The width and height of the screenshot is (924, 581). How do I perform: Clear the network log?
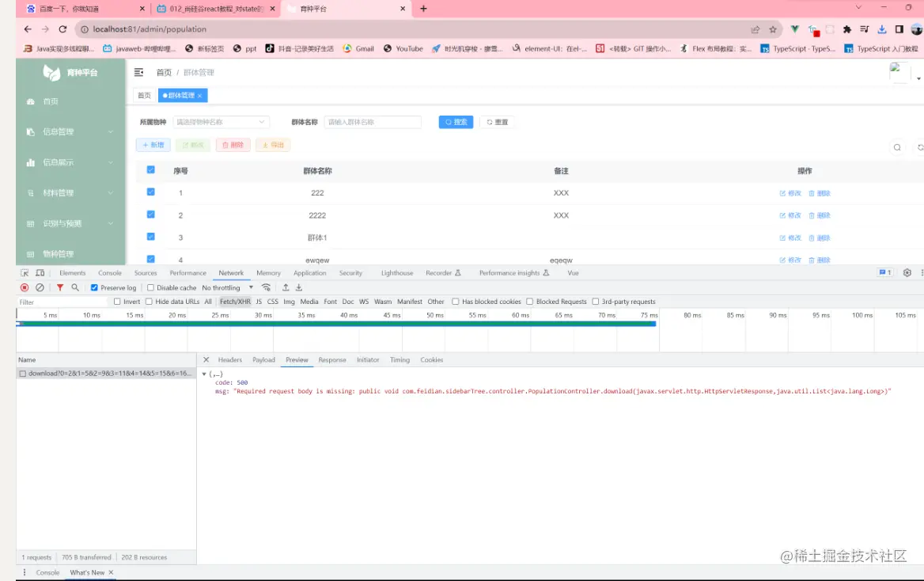coord(40,287)
